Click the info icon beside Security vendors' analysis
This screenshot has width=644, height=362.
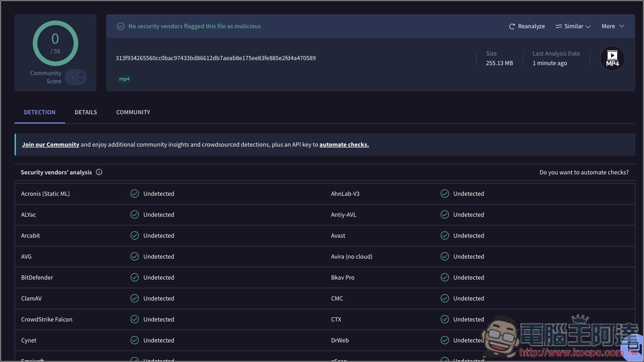point(99,172)
